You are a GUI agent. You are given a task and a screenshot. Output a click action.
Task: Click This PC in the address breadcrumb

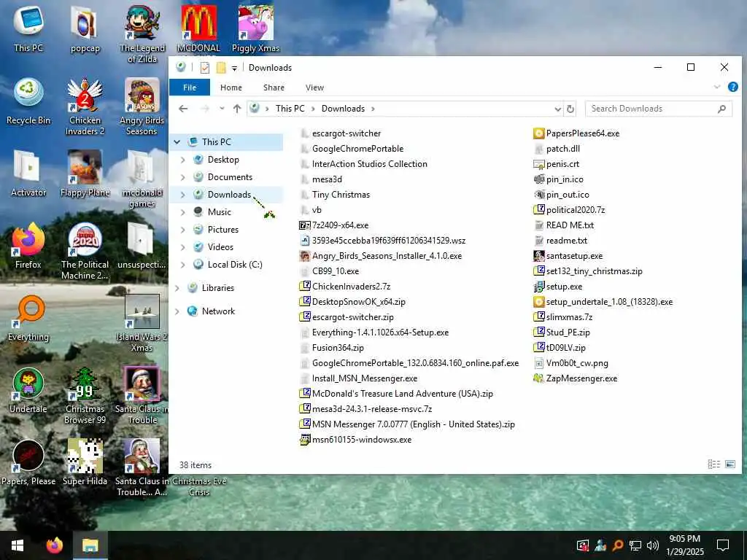(x=290, y=109)
